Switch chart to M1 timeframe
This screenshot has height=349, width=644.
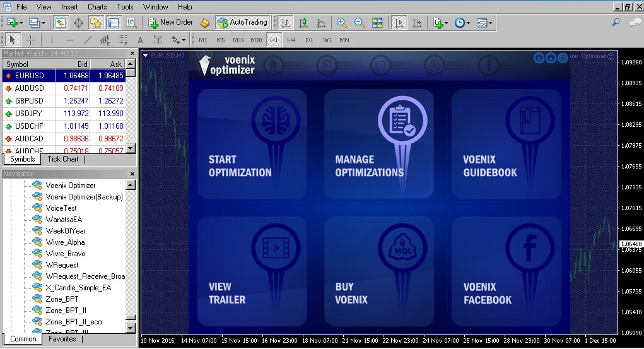[203, 40]
